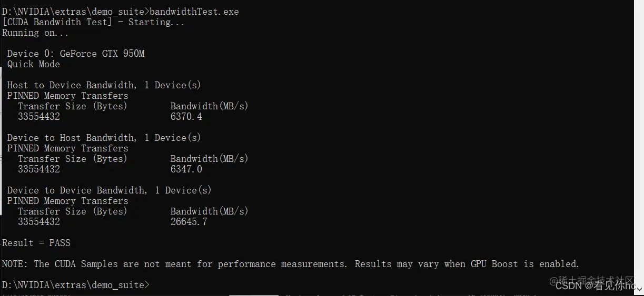Click the Device to Host bandwidth value 6347.0
The width and height of the screenshot is (644, 296).
pos(186,169)
